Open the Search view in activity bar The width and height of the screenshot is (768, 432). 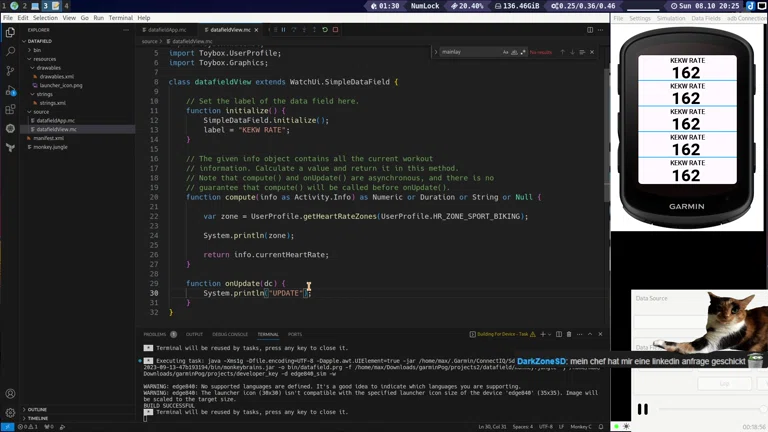pyautogui.click(x=11, y=51)
